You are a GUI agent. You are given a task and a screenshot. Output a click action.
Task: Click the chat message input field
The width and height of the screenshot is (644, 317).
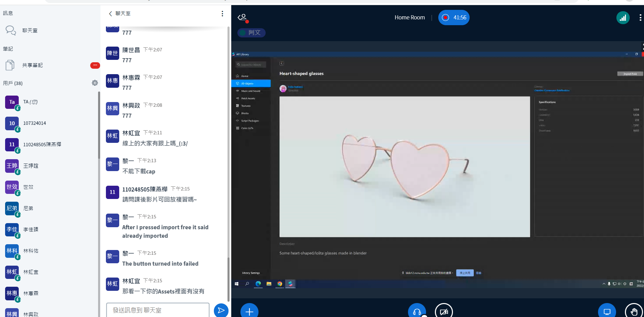[x=158, y=310]
